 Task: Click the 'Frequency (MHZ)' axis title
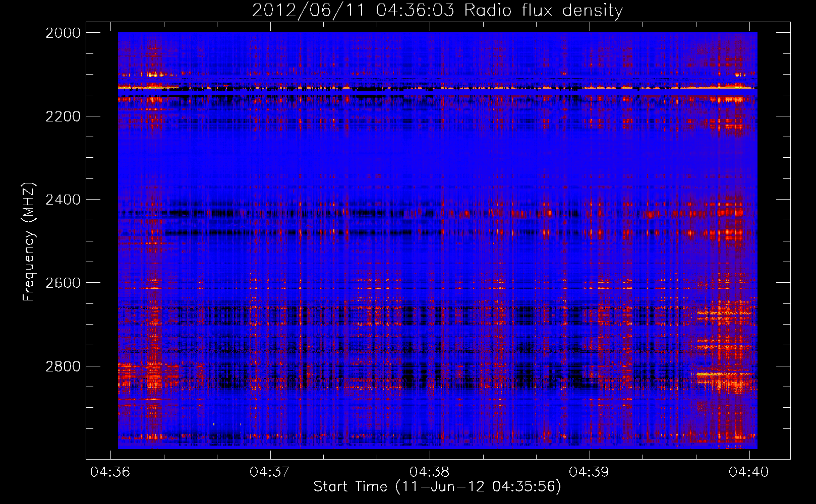pos(29,241)
